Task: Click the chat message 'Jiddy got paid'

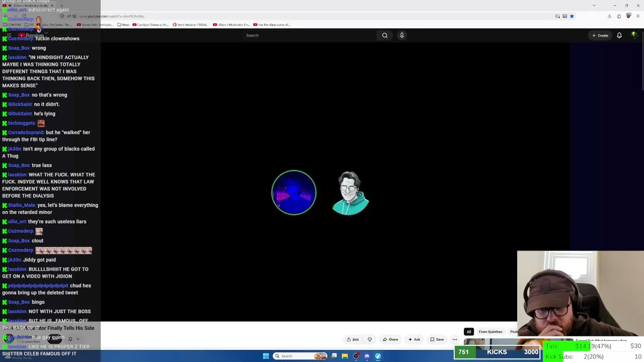Action: click(39, 260)
